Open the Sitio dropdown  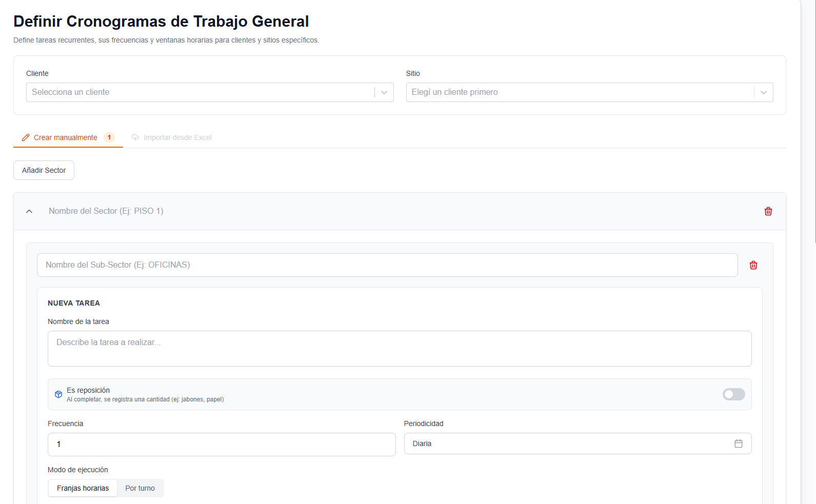pyautogui.click(x=590, y=92)
